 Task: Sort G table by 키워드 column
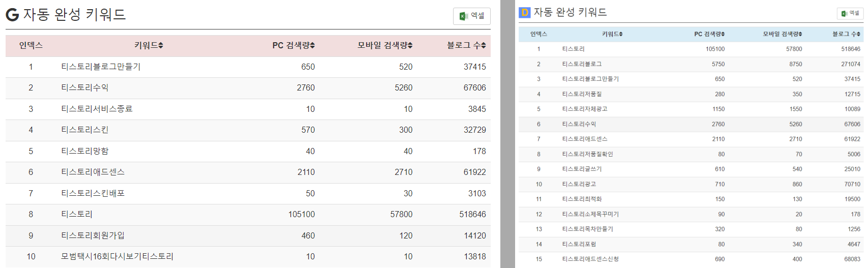(x=148, y=45)
